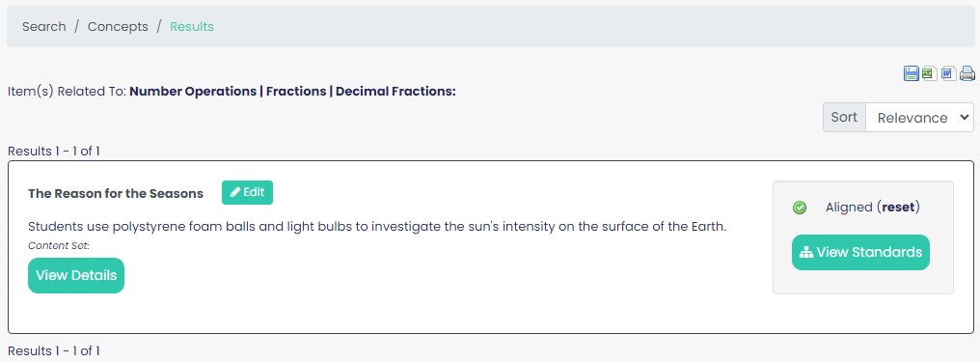Edit The Reason for the Seasons item
The image size is (980, 362).
(247, 192)
